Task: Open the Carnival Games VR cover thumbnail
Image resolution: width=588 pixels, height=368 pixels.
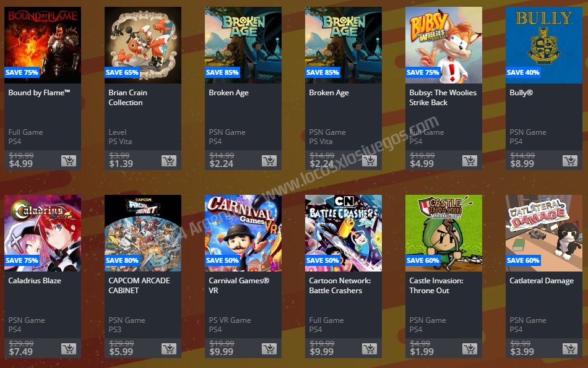Action: tap(243, 233)
